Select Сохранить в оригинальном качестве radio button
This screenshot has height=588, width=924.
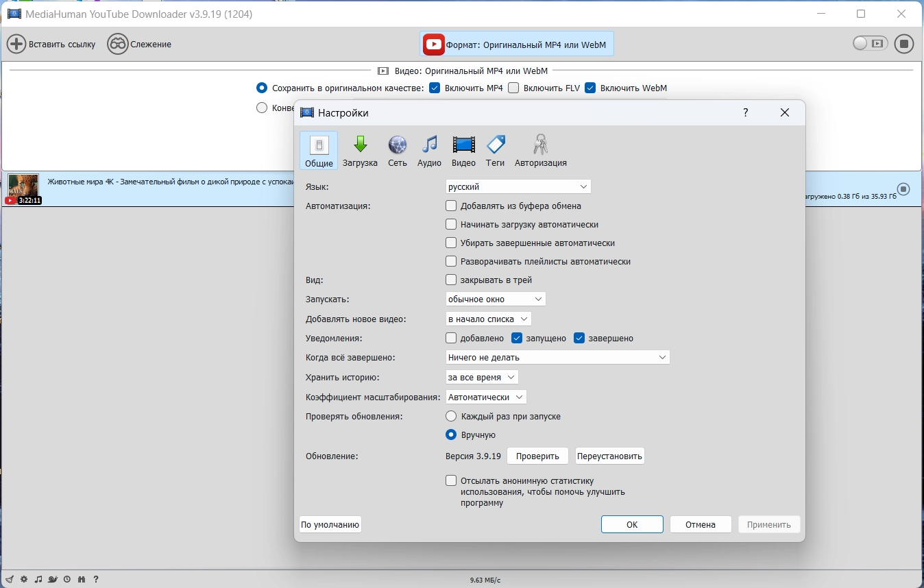tap(262, 88)
